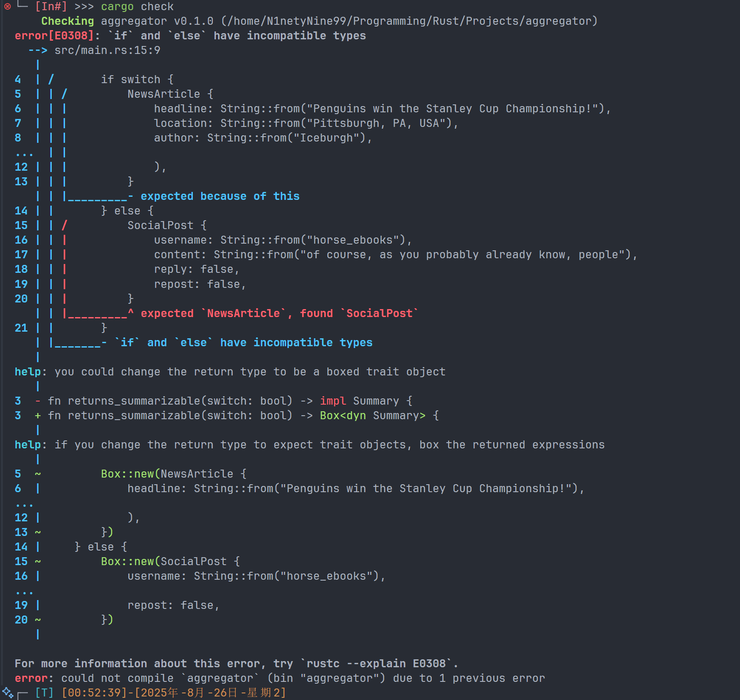Click the tilde marker on line 5
Screen dimensions: 740x700
[x=38, y=474]
